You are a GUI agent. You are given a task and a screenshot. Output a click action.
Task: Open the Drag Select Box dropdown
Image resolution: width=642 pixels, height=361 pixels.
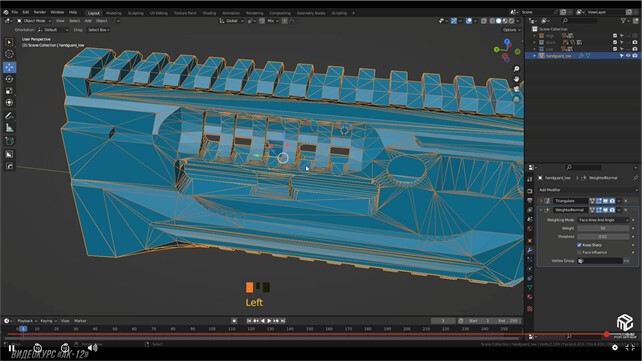[x=99, y=30]
